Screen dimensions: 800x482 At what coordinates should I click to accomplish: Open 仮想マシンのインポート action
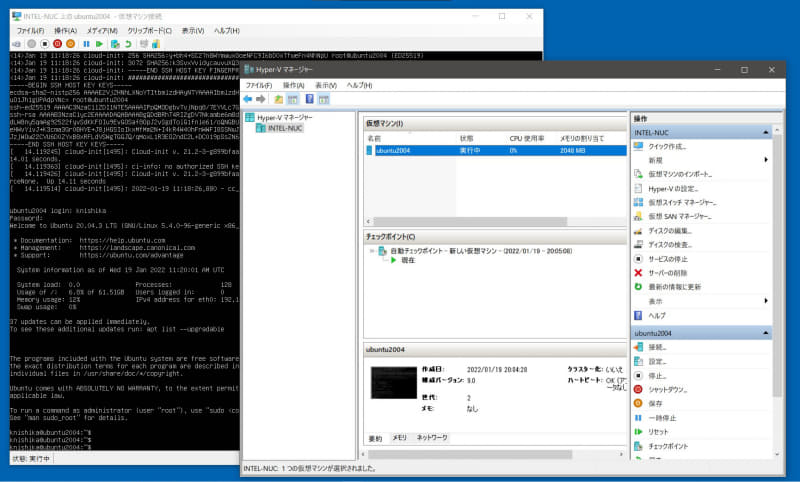coord(680,174)
